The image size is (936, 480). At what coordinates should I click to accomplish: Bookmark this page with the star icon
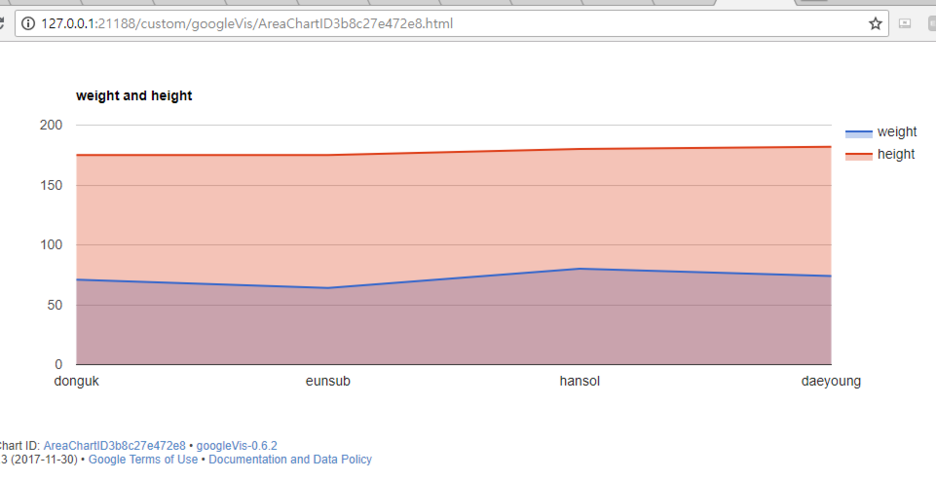[875, 23]
